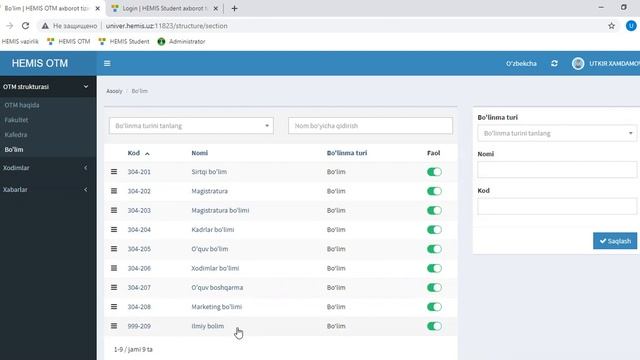Screen dimensions: 640x360
Task: Open Kafedra in sidebar
Action: 16,134
